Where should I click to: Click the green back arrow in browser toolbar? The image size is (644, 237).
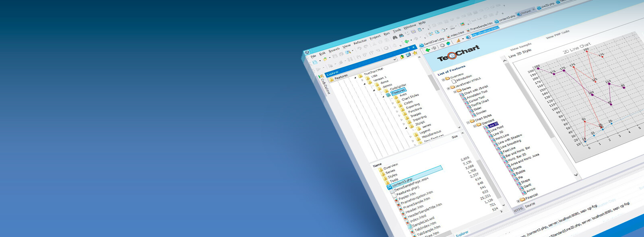click(427, 50)
